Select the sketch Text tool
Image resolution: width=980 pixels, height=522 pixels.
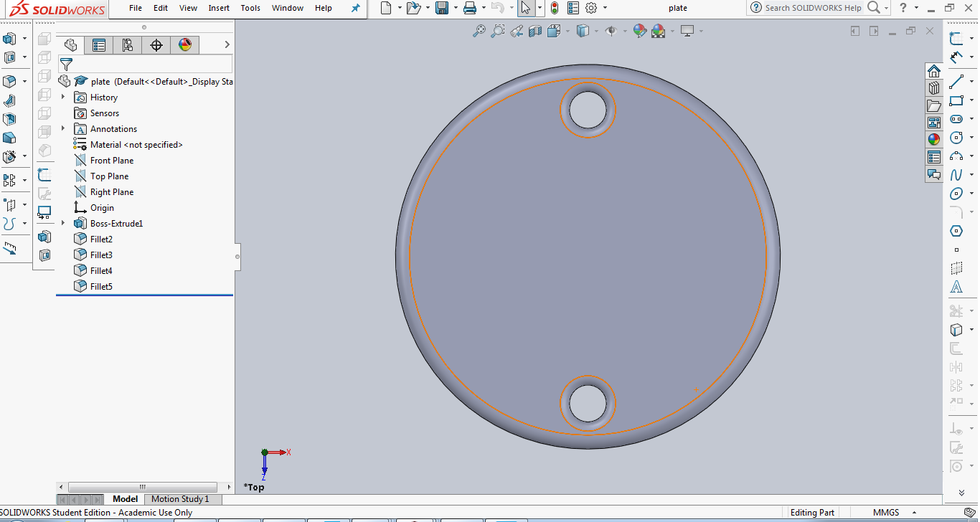[x=956, y=287]
